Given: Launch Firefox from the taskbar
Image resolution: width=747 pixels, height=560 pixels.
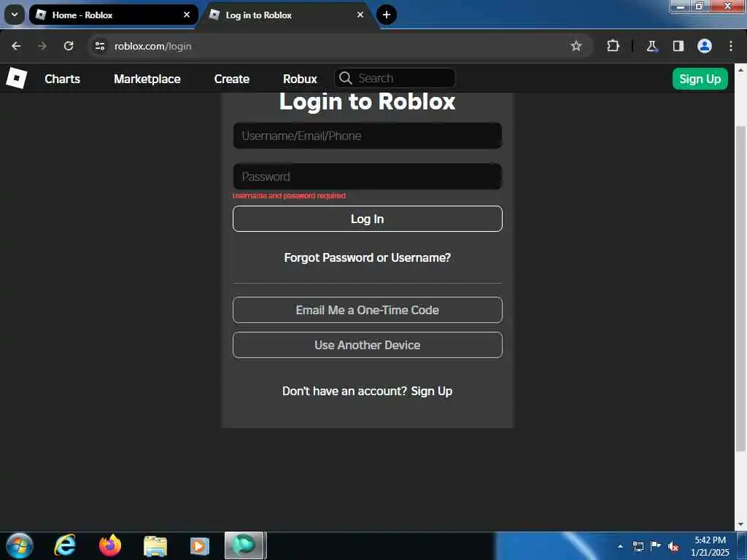Looking at the screenshot, I should (x=110, y=545).
